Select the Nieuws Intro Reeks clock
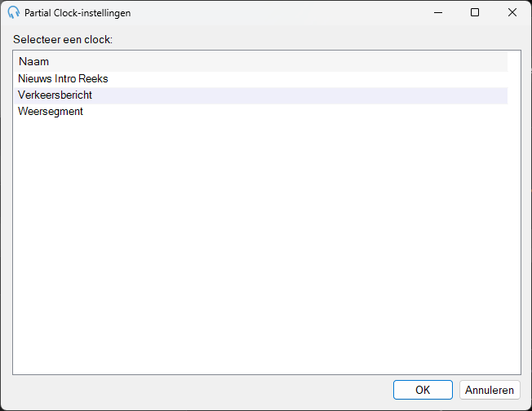The height and width of the screenshot is (411, 532). [260, 78]
